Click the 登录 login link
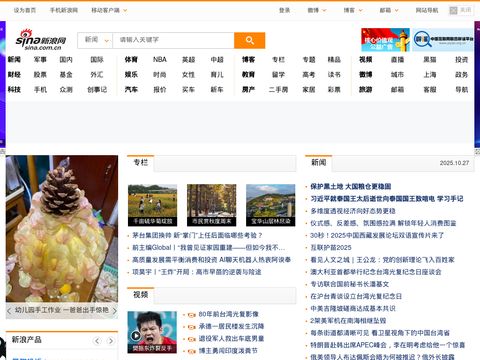The width and height of the screenshot is (480, 360). coord(284,10)
